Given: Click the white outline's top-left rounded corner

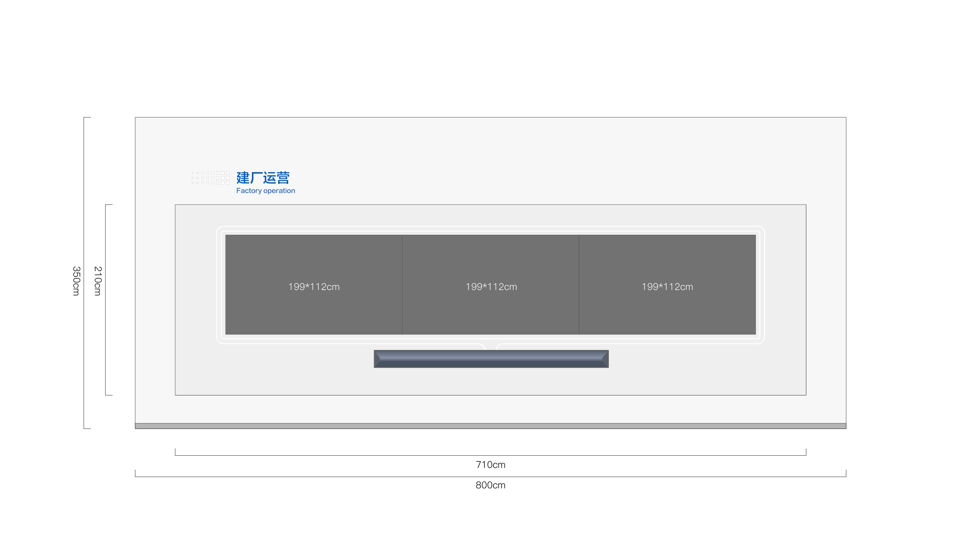Looking at the screenshot, I should (x=219, y=229).
